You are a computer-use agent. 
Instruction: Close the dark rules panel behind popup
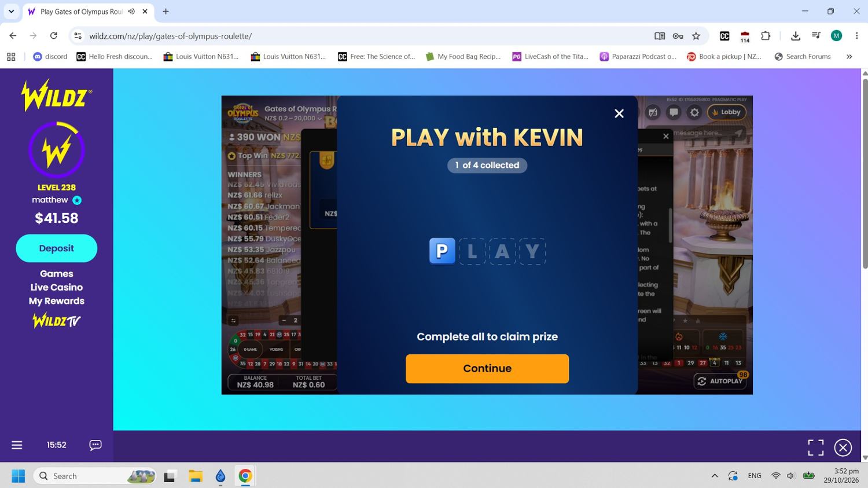666,137
